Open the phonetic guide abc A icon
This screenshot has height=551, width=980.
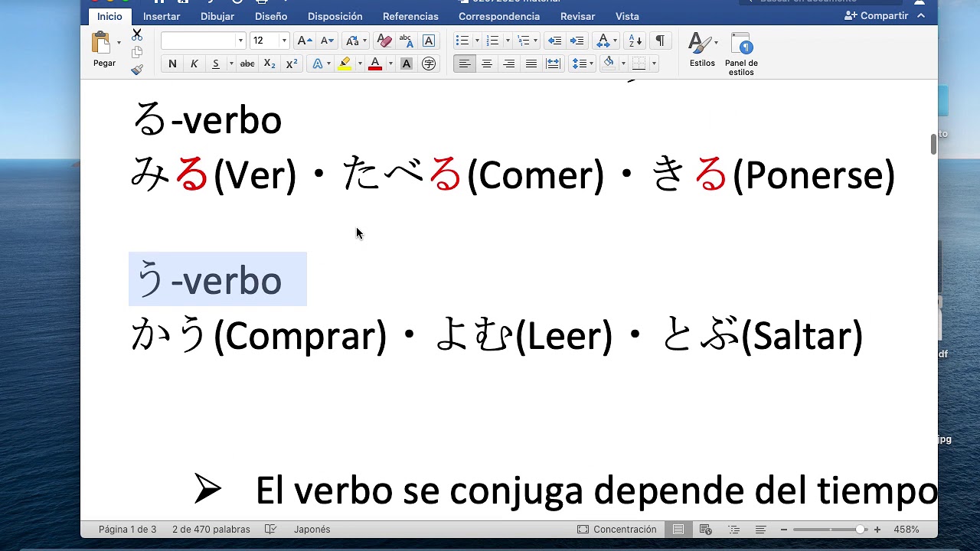click(406, 41)
